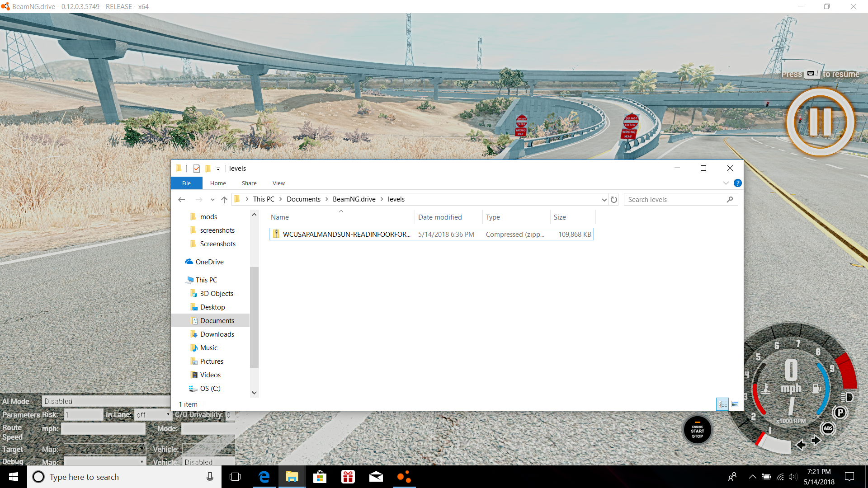Image resolution: width=868 pixels, height=488 pixels.
Task: Click the Engine Start Stop button
Action: pyautogui.click(x=697, y=430)
